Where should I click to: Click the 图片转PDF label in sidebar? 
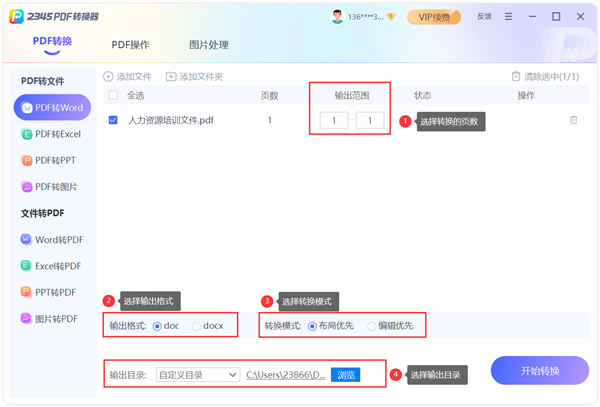[x=56, y=319]
